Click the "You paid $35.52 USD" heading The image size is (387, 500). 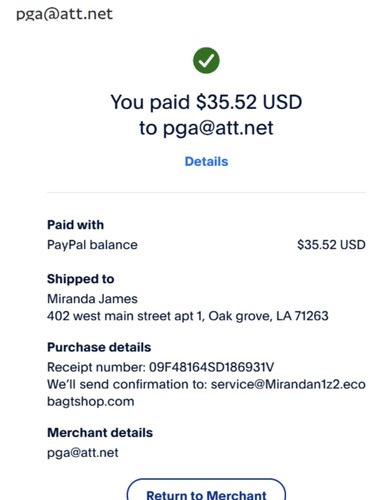(x=206, y=102)
